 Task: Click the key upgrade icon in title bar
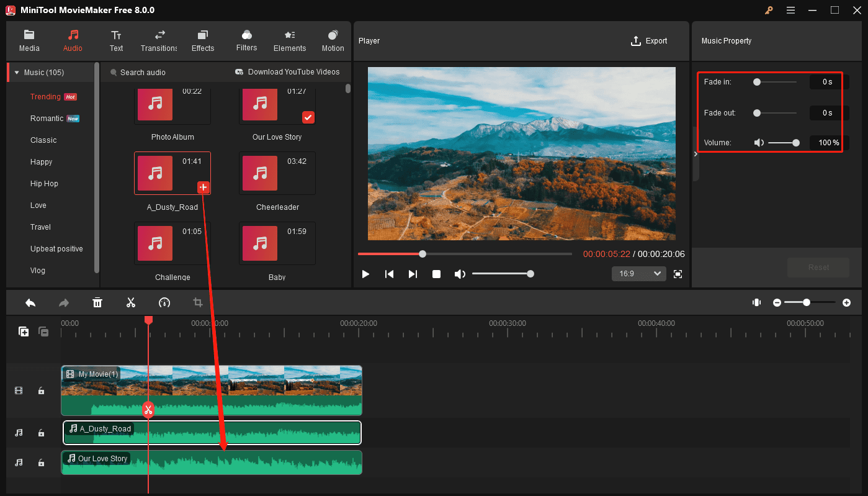click(x=769, y=10)
